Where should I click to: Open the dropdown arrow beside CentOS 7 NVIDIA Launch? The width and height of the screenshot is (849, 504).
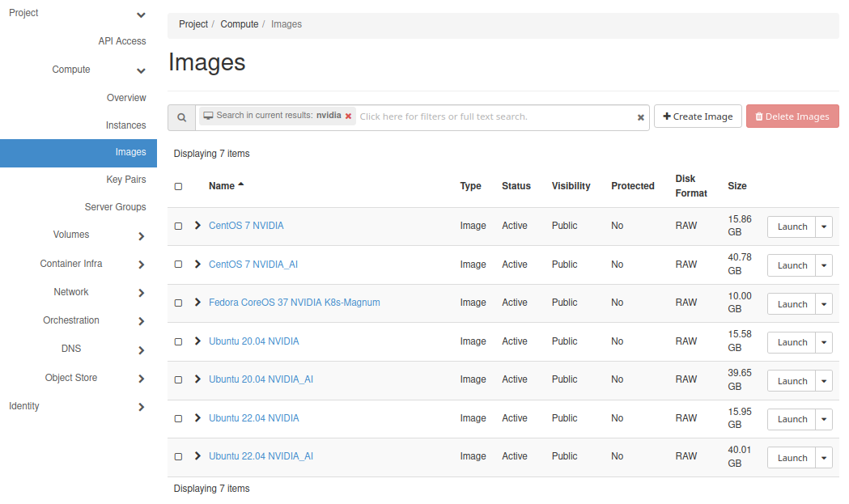pos(823,227)
